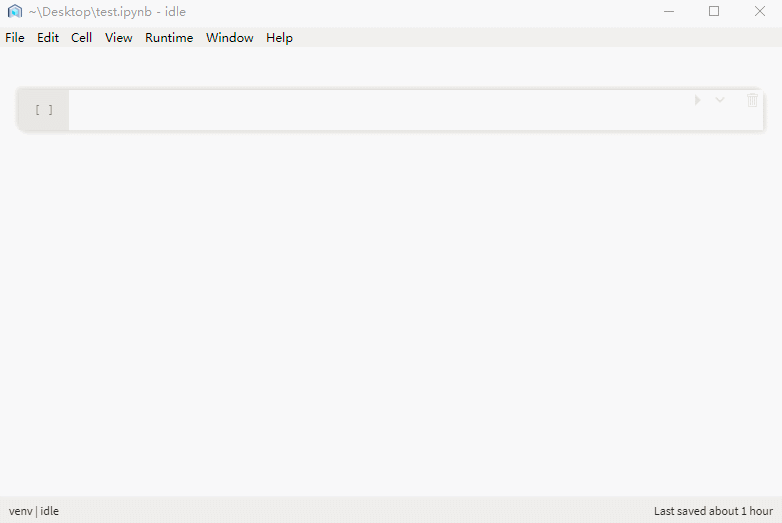Click the app logo in the title bar
The image size is (782, 523).
coord(15,12)
